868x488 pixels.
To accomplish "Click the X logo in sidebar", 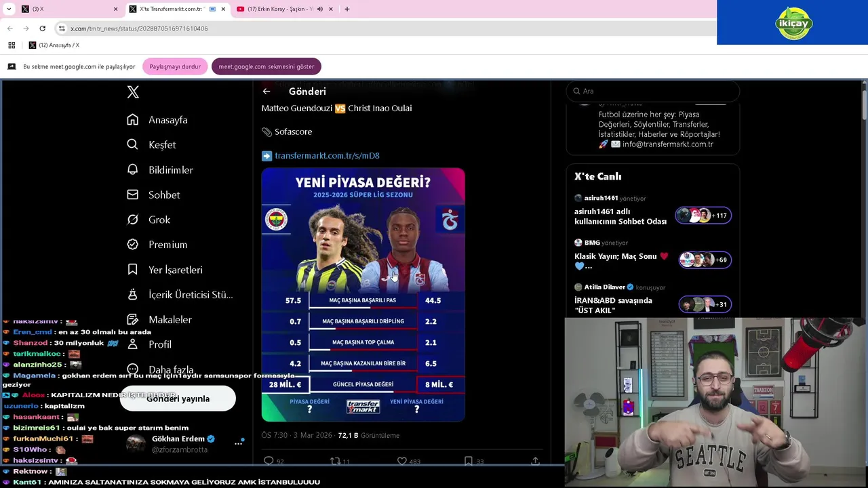I will 133,92.
